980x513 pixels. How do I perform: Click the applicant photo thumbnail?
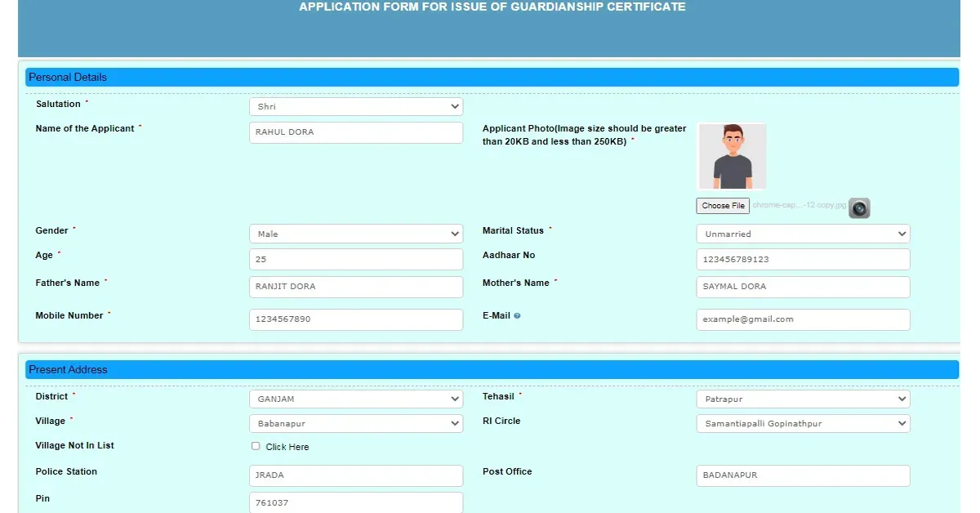coord(732,157)
